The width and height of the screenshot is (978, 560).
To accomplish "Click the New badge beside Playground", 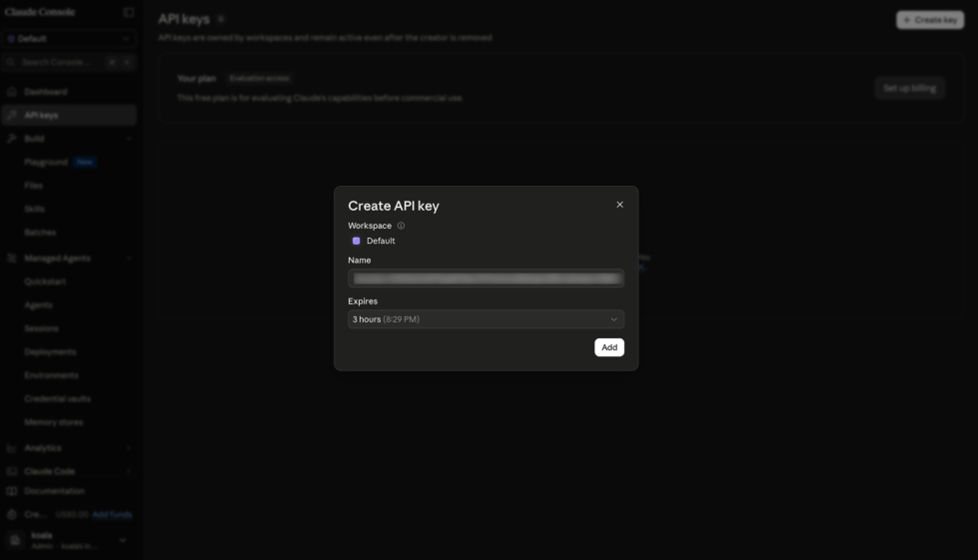I will point(84,162).
